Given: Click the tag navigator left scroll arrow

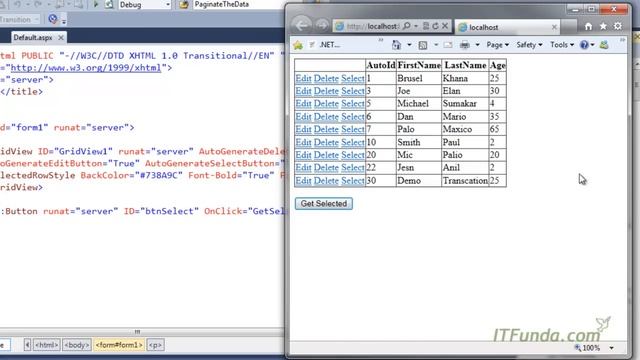Looking at the screenshot, I should pos(27,345).
